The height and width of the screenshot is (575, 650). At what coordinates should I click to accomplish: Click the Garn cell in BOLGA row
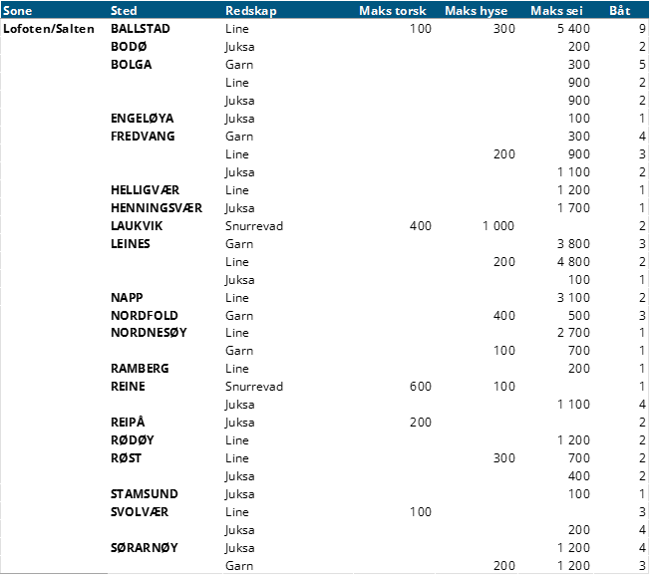pos(239,64)
